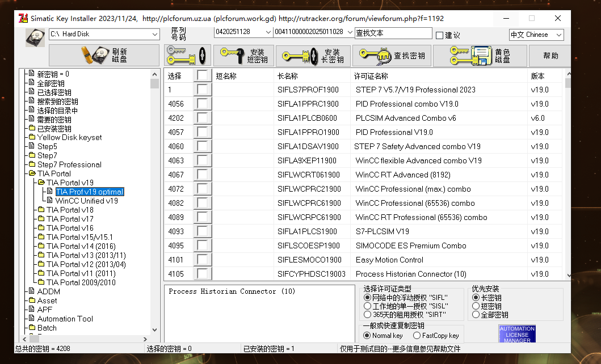Click the 许可证名称 column header
This screenshot has height=364, width=601.
pyautogui.click(x=371, y=76)
